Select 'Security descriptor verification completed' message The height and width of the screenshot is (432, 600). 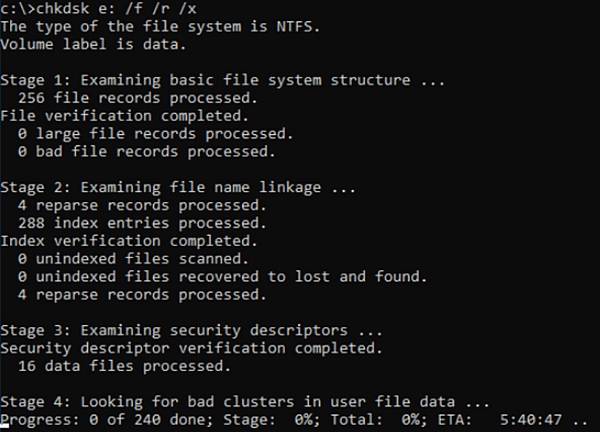[191, 347]
